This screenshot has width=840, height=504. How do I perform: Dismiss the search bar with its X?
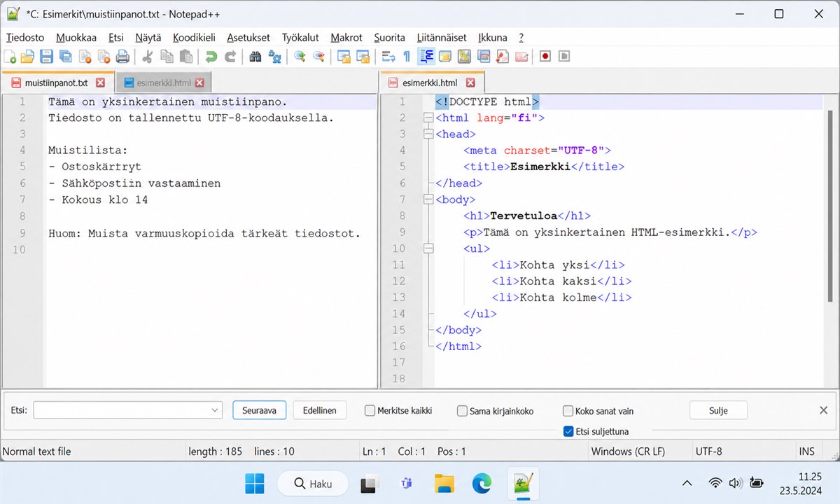pyautogui.click(x=824, y=410)
